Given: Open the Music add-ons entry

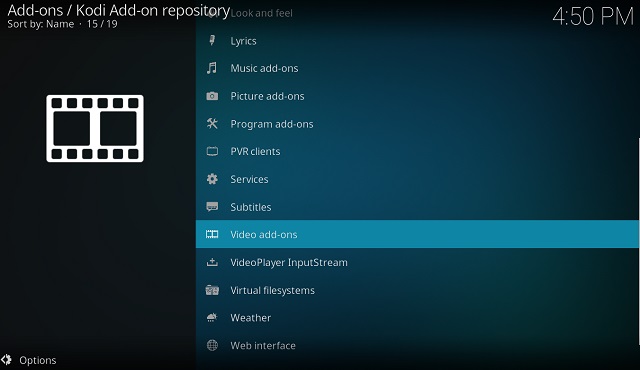Looking at the screenshot, I should 417,68.
